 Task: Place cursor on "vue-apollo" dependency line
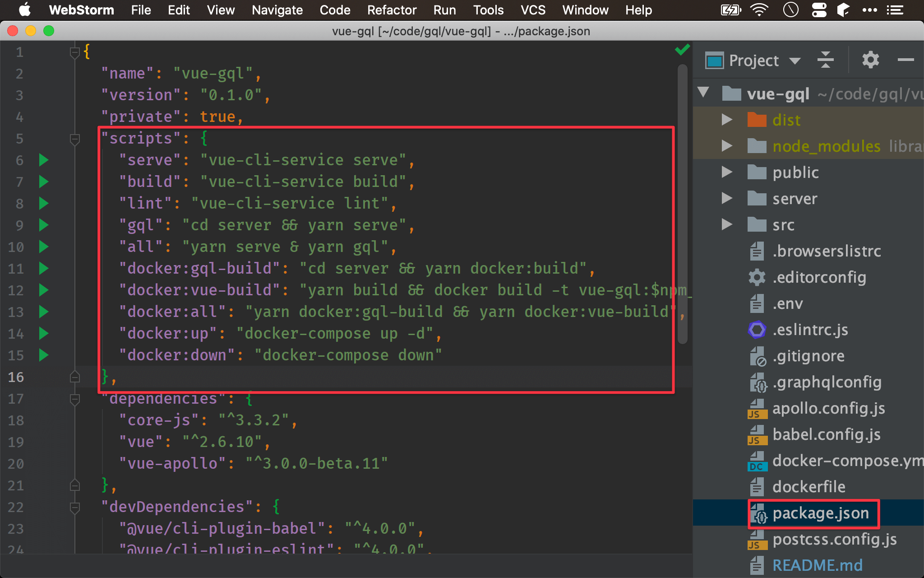coord(253,463)
